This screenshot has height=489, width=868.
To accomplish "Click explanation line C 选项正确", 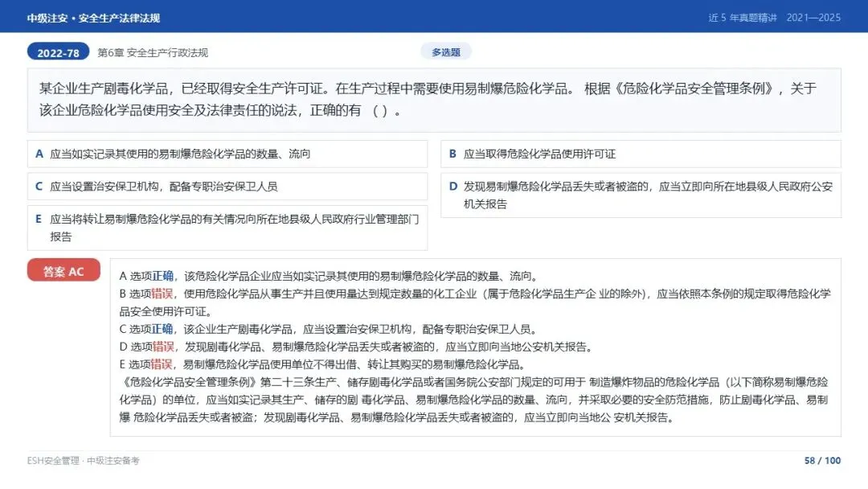I will click(329, 329).
